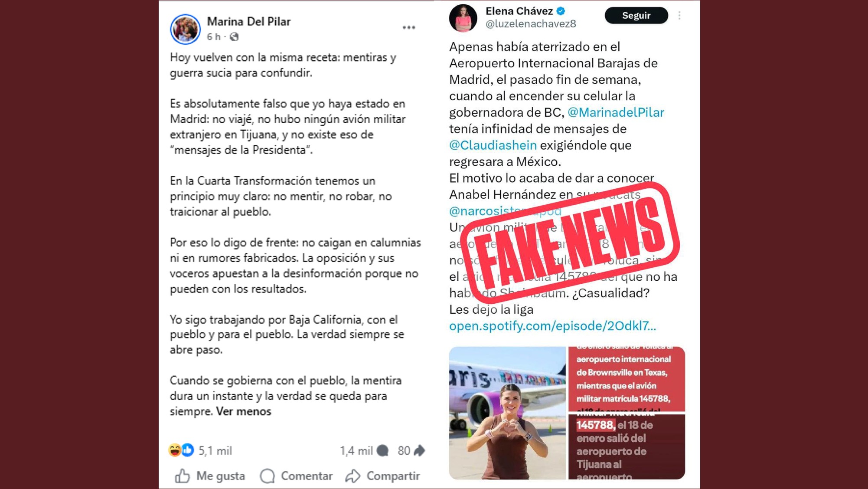Open the Volaris airplane photo thumbnail
The width and height of the screenshot is (868, 489).
pyautogui.click(x=507, y=413)
